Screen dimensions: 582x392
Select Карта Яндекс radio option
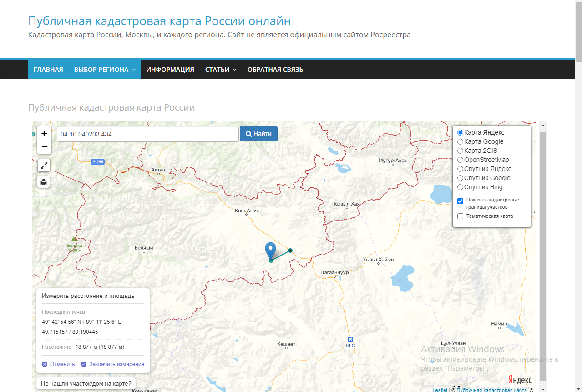click(460, 132)
